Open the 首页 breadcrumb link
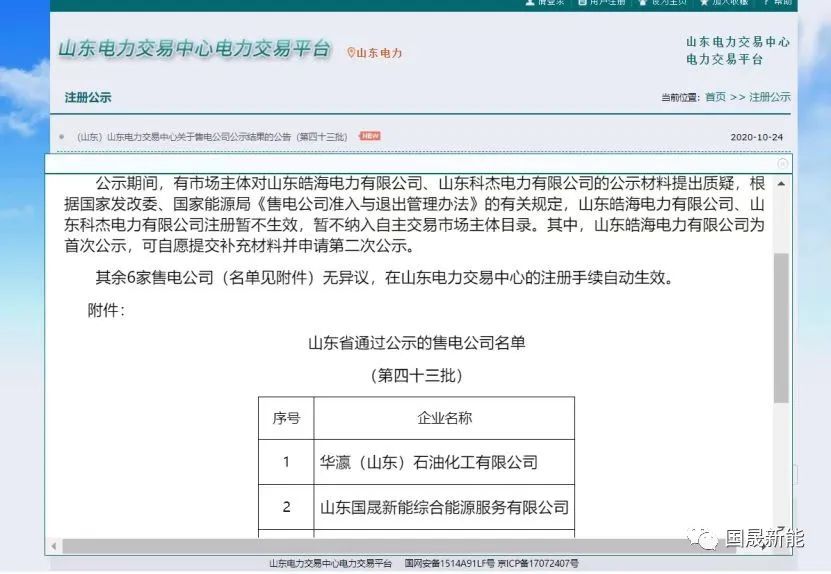The width and height of the screenshot is (831, 574). coord(715,97)
